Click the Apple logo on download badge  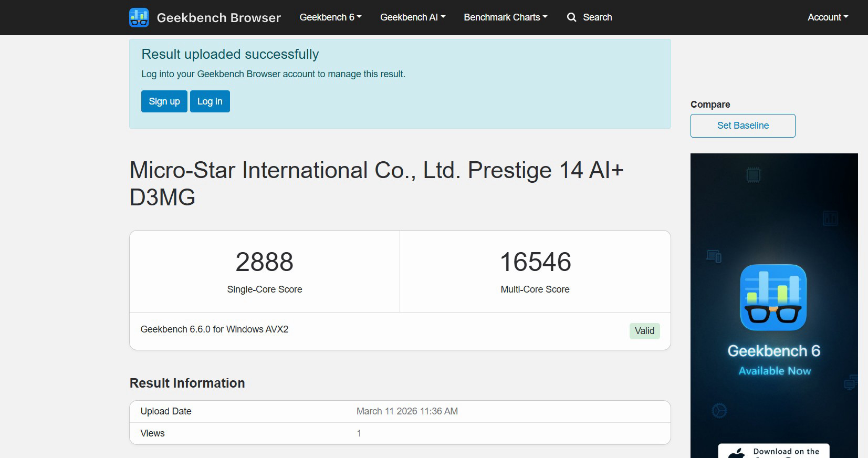click(737, 453)
